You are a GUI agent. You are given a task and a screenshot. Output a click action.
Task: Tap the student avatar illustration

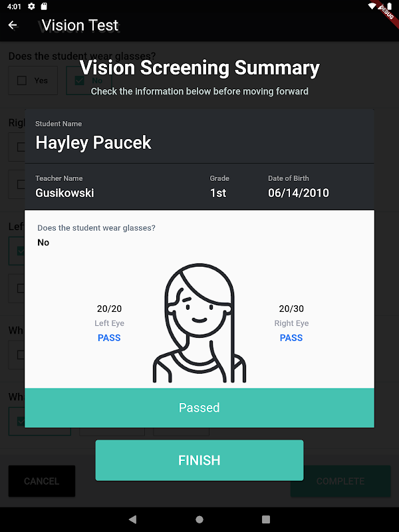199,325
